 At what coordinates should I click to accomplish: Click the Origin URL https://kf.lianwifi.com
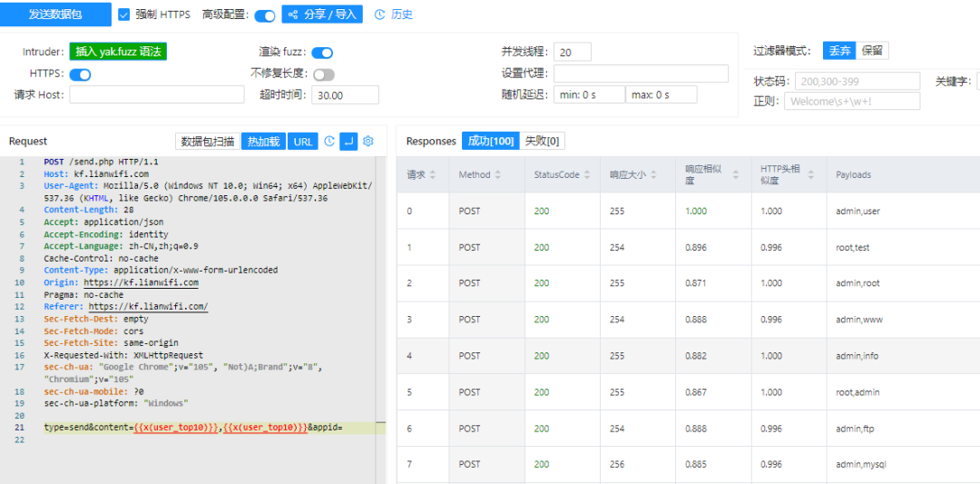pos(142,282)
